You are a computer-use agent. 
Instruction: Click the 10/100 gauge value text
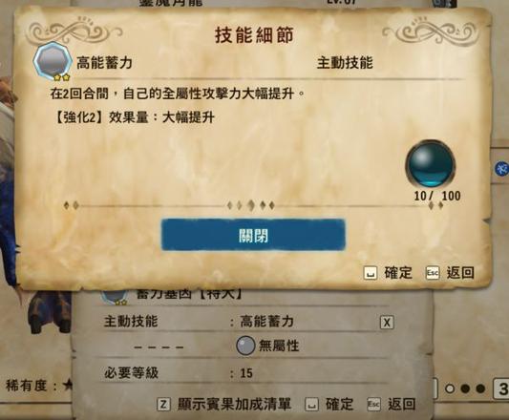click(x=437, y=196)
